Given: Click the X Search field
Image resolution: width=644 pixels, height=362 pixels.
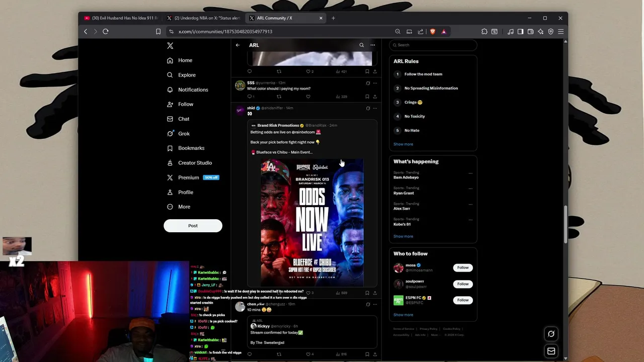Looking at the screenshot, I should pos(433,45).
